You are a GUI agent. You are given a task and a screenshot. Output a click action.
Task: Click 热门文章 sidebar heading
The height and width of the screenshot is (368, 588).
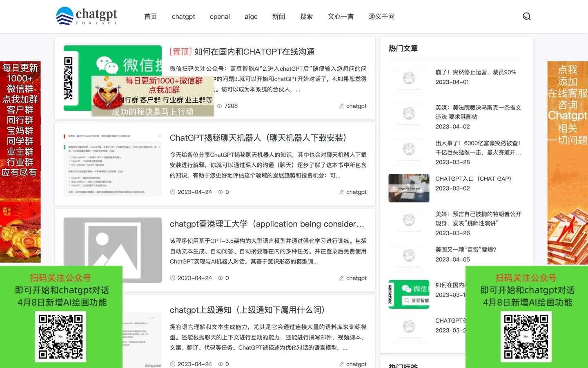point(403,48)
